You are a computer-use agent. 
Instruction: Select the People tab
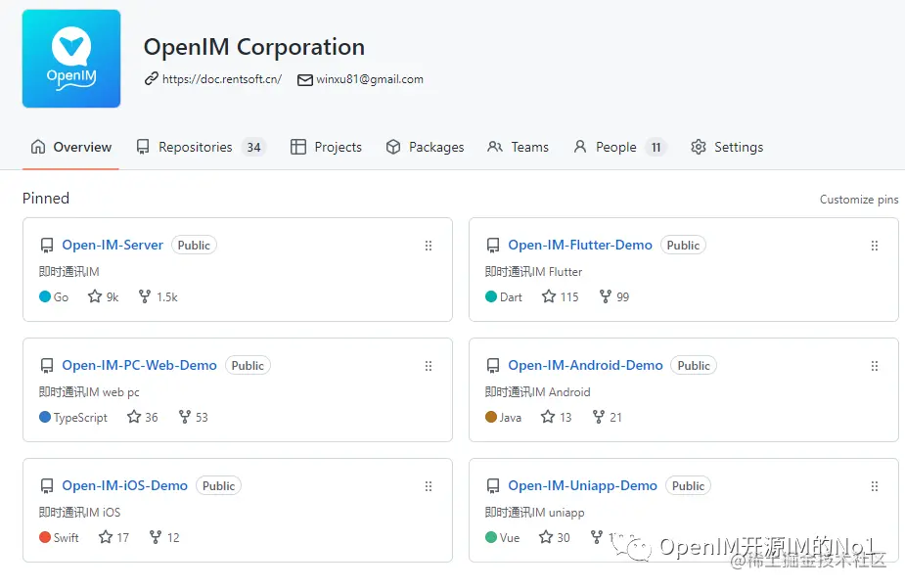(615, 147)
